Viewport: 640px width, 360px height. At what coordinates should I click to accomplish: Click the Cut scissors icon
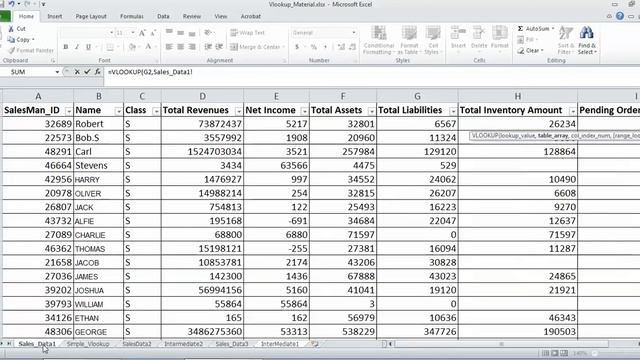(11, 29)
